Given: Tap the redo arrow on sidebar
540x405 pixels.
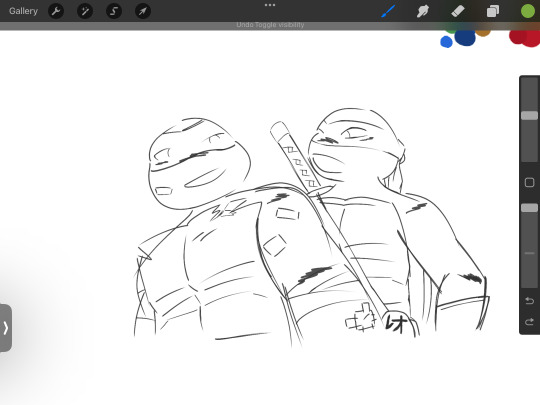Looking at the screenshot, I should (529, 322).
